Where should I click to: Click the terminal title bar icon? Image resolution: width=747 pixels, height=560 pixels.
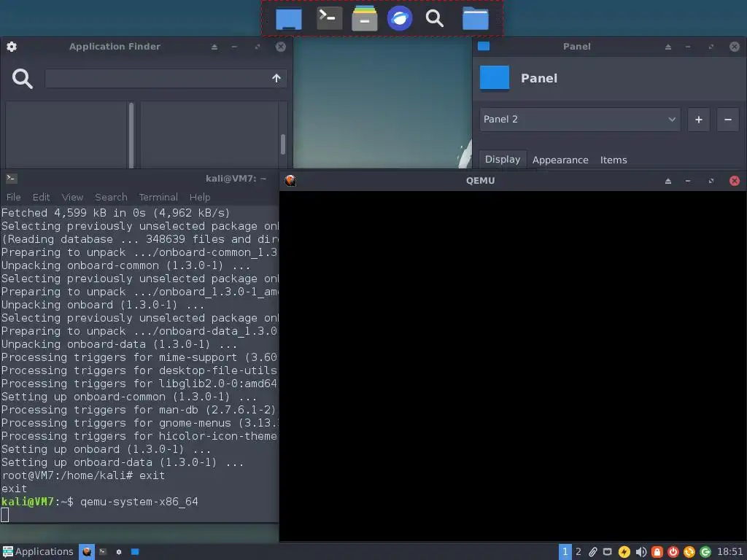click(12, 179)
